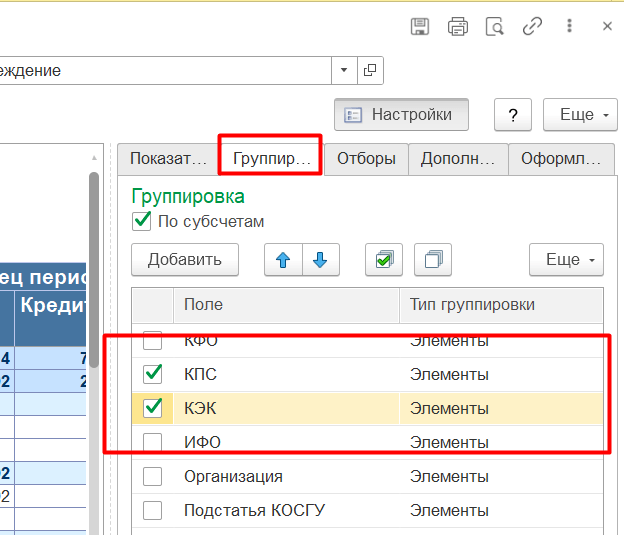Image resolution: width=624 pixels, height=535 pixels.
Task: Click the Добавить button
Action: pos(184,260)
